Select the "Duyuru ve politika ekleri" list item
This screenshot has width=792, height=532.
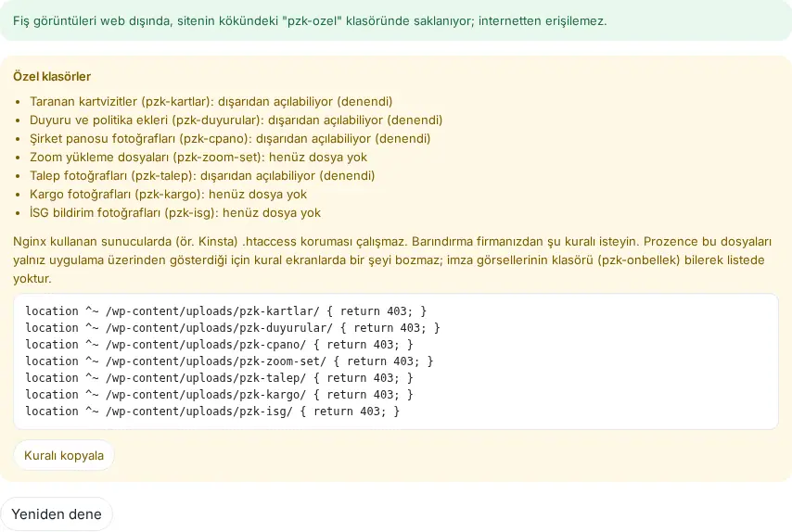point(236,120)
